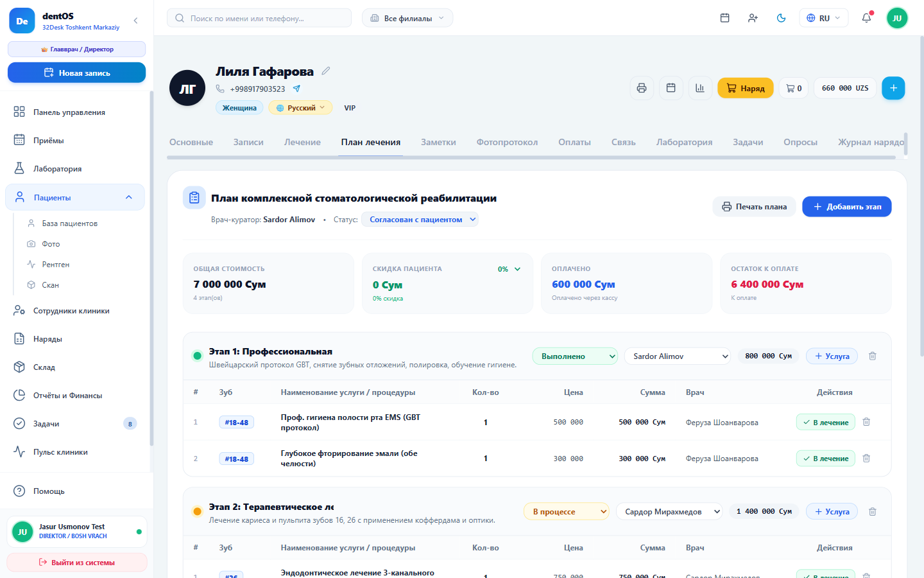Click the printer icon in patient header
The width and height of the screenshot is (924, 578).
[642, 88]
